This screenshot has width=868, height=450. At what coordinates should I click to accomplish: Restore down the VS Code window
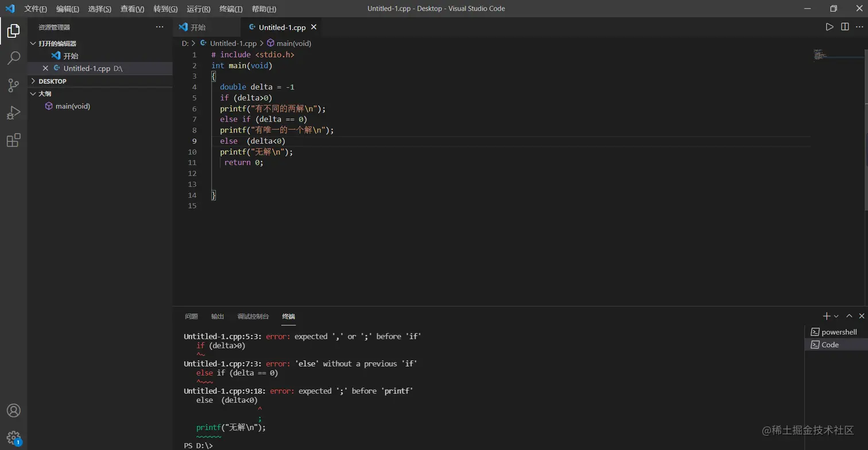(x=834, y=9)
